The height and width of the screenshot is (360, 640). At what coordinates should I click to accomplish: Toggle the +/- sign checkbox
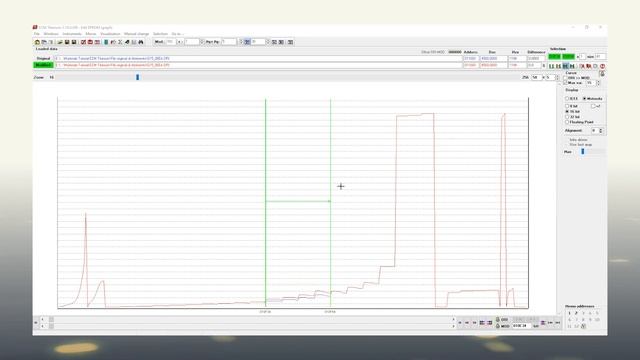tap(593, 106)
